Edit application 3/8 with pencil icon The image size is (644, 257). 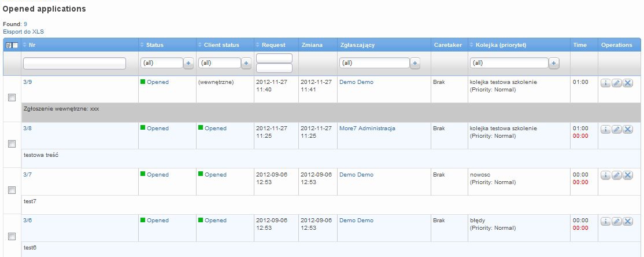pyautogui.click(x=616, y=130)
